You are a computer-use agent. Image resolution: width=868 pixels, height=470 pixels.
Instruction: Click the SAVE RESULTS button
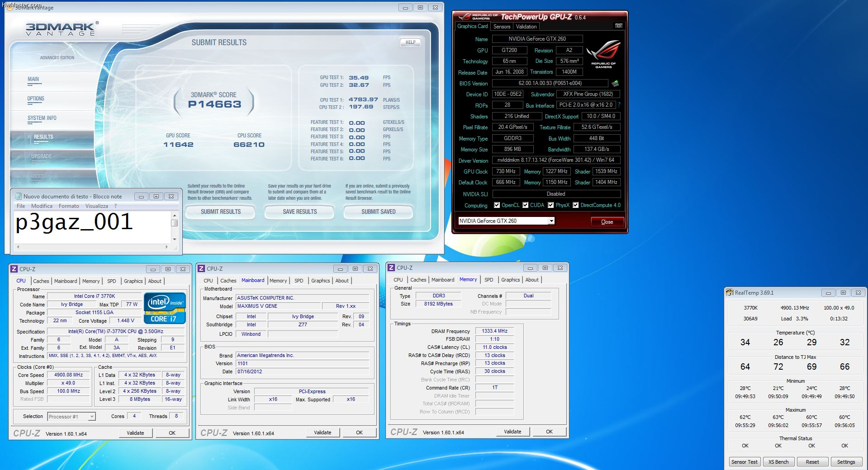click(x=299, y=211)
